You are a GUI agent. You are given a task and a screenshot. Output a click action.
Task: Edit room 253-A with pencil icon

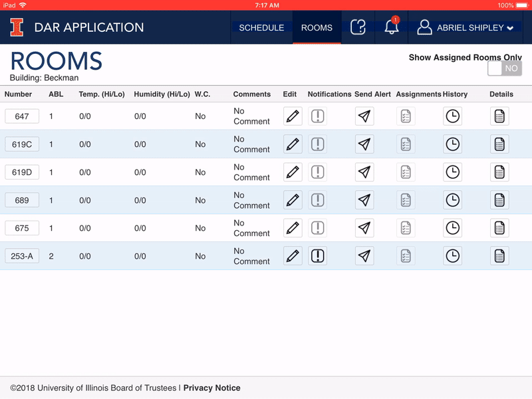pyautogui.click(x=293, y=256)
